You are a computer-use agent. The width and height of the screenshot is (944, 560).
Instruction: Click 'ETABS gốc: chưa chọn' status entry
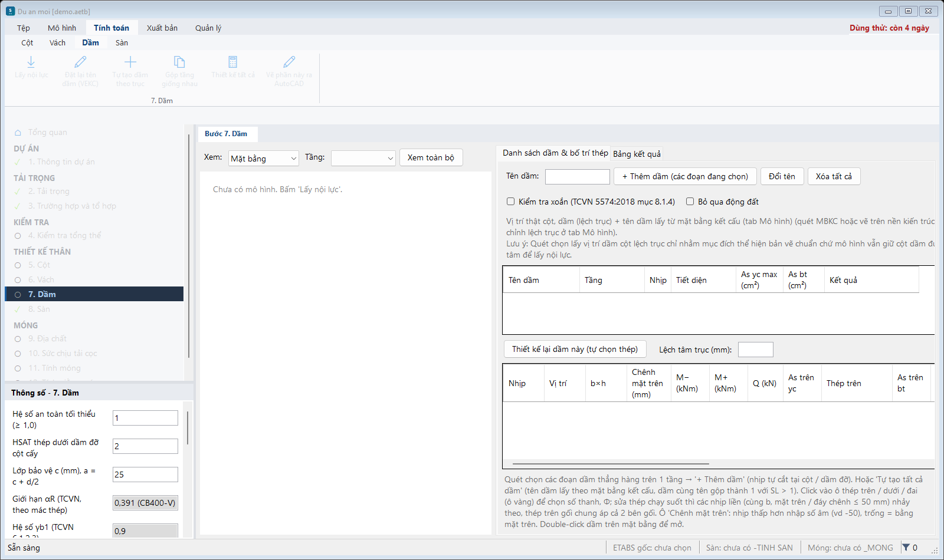click(652, 548)
